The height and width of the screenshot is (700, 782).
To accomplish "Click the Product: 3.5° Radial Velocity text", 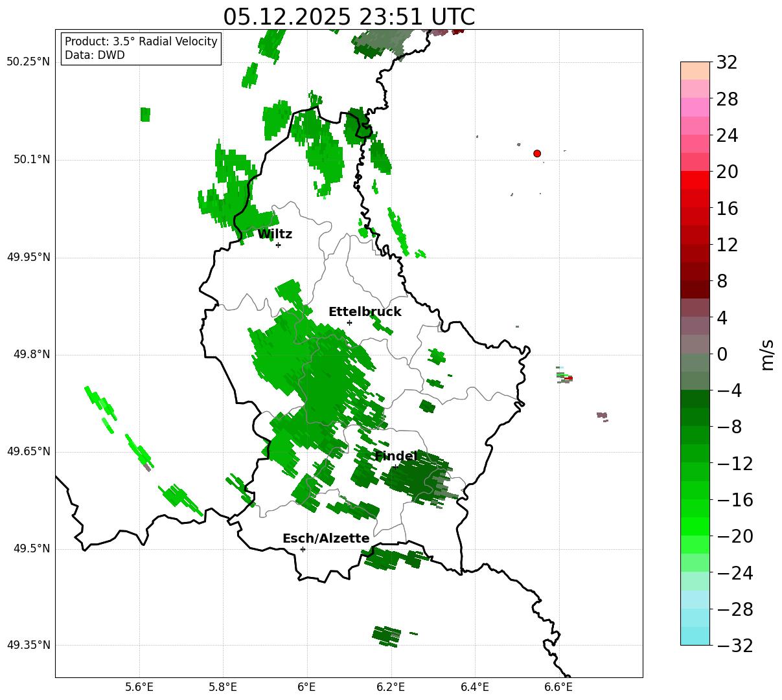I will pos(141,41).
